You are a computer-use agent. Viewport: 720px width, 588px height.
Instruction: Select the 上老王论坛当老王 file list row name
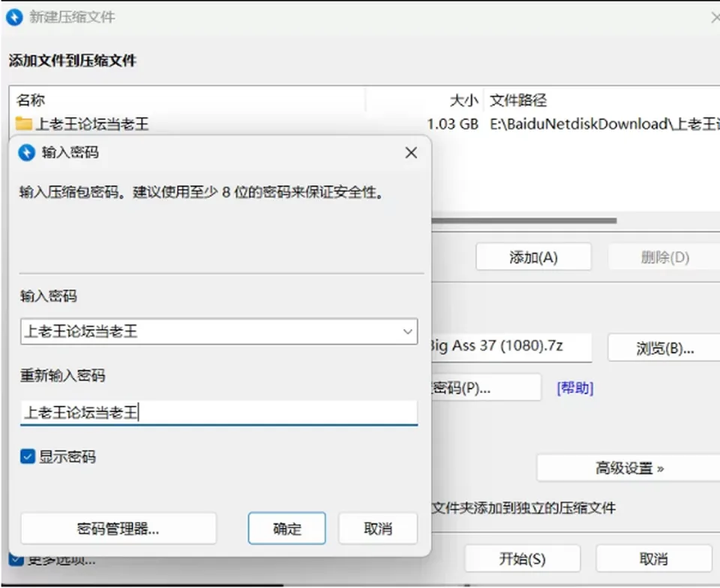91,124
